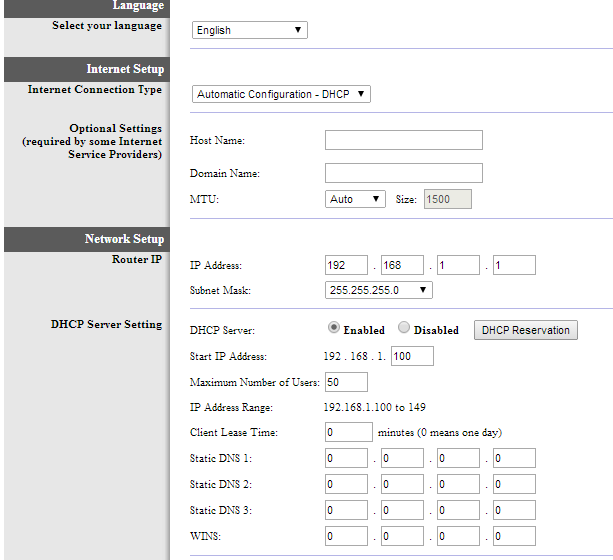613x560 pixels.
Task: Click Static DNS 3 second octet field
Action: tap(402, 510)
